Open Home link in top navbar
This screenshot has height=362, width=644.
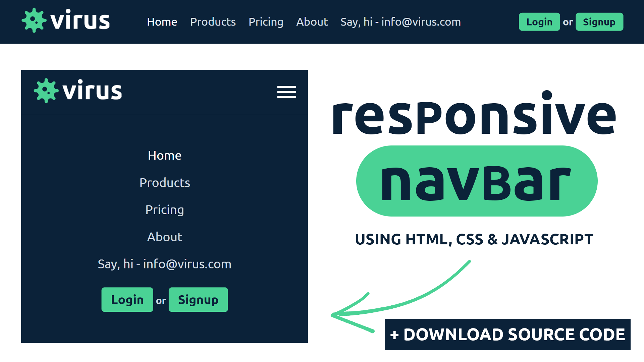coord(162,22)
